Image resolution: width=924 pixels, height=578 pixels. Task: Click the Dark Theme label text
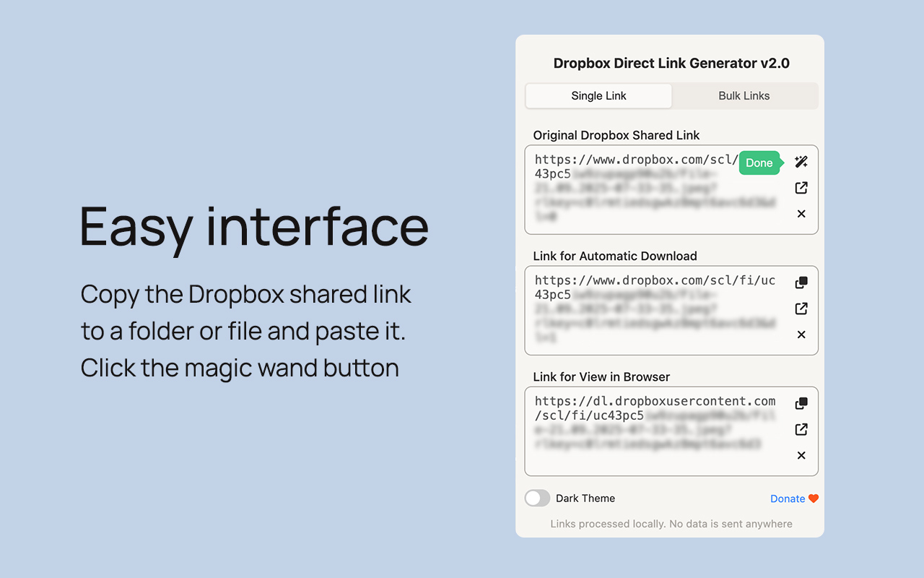tap(585, 499)
